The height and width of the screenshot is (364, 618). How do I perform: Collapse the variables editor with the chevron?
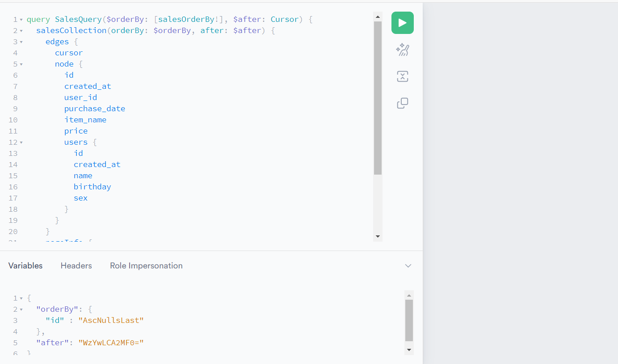408,266
